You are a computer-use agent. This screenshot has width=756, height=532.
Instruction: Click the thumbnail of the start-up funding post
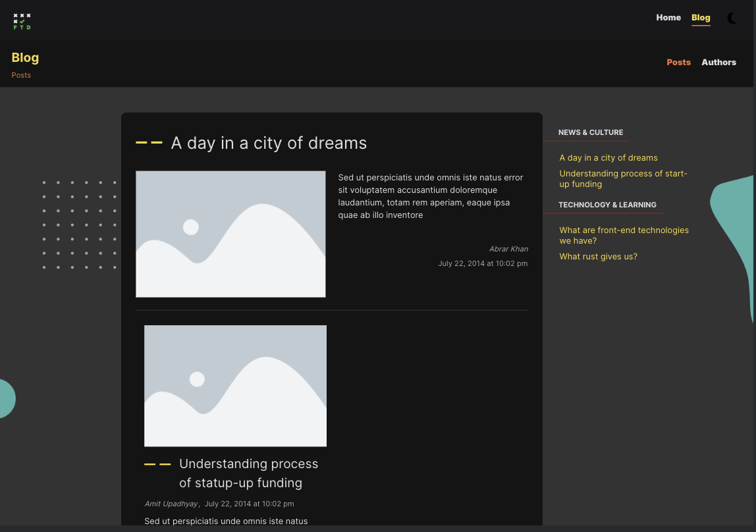235,386
